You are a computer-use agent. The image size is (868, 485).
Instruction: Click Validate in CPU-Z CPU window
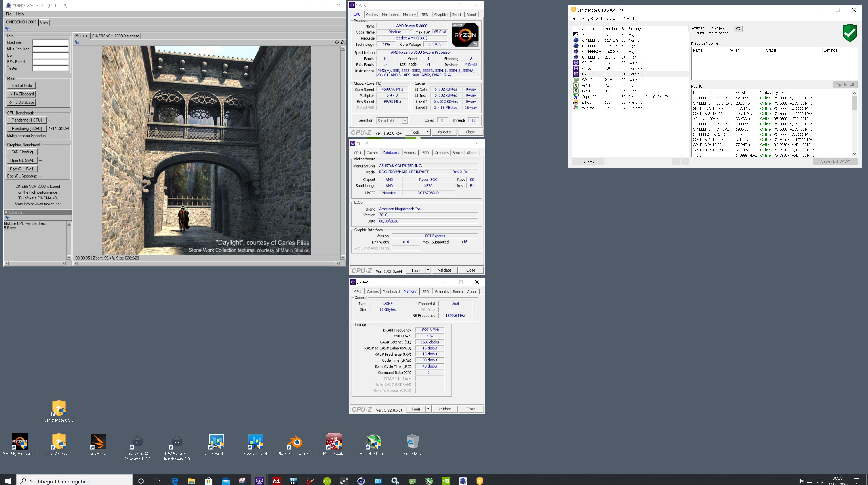[444, 132]
